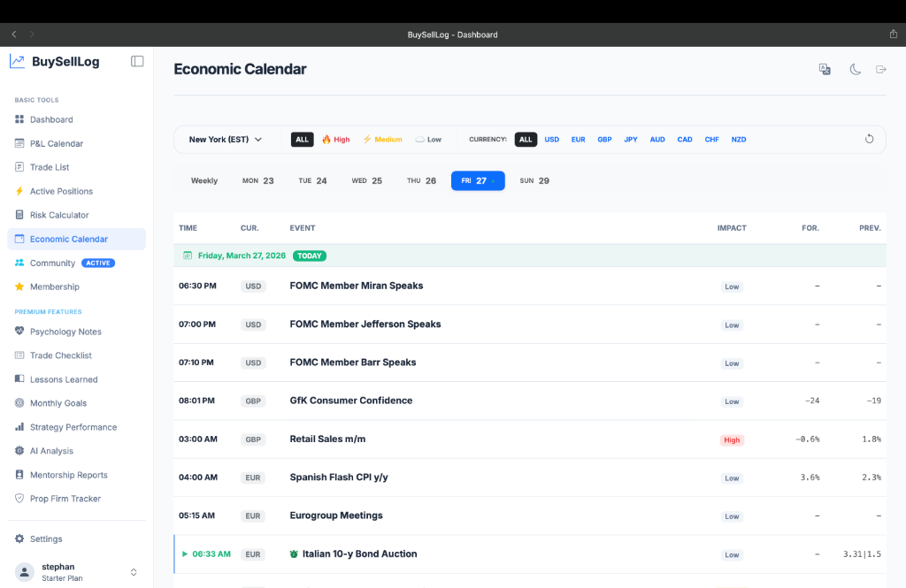The width and height of the screenshot is (906, 588).
Task: Click the refresh icon in the filter bar
Action: pos(869,139)
